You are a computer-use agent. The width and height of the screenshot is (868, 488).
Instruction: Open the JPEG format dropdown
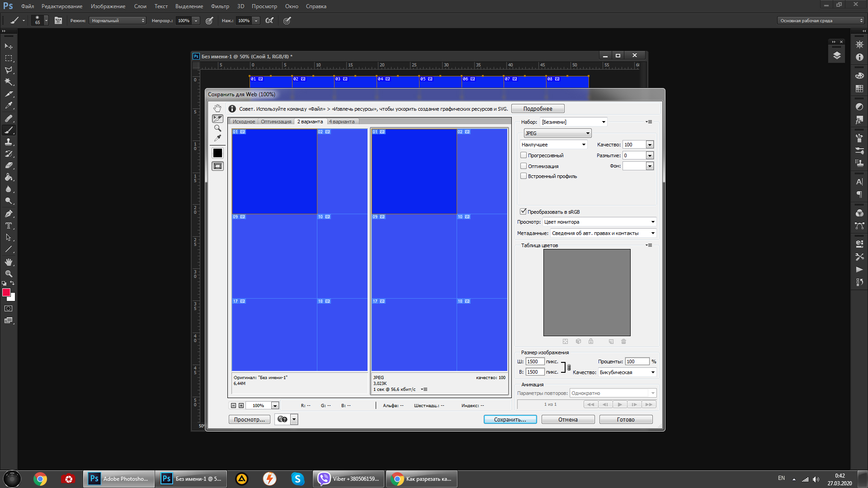pos(557,133)
